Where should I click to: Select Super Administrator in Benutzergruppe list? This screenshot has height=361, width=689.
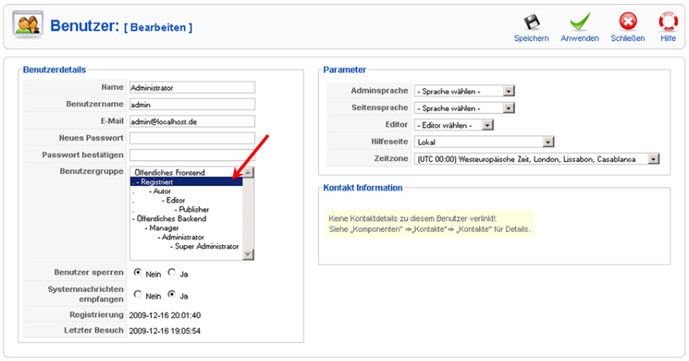(186, 246)
